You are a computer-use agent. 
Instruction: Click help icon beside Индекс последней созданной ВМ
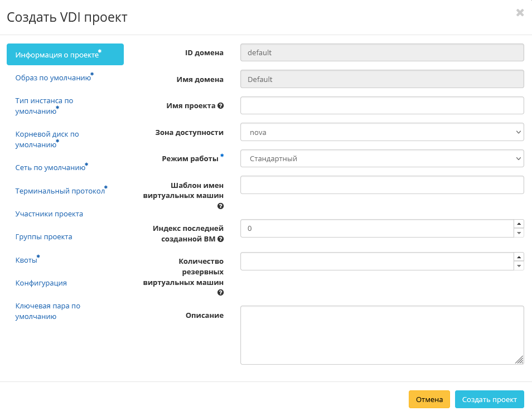221,239
